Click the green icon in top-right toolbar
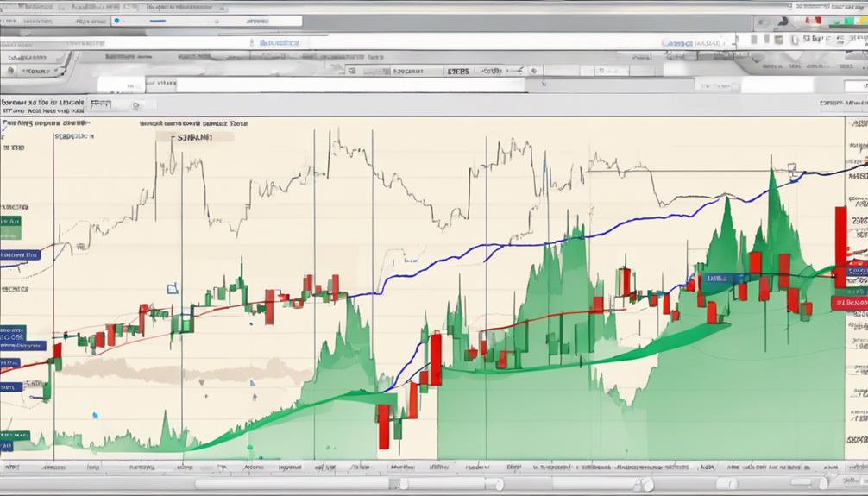This screenshot has height=496, width=868. tap(848, 21)
